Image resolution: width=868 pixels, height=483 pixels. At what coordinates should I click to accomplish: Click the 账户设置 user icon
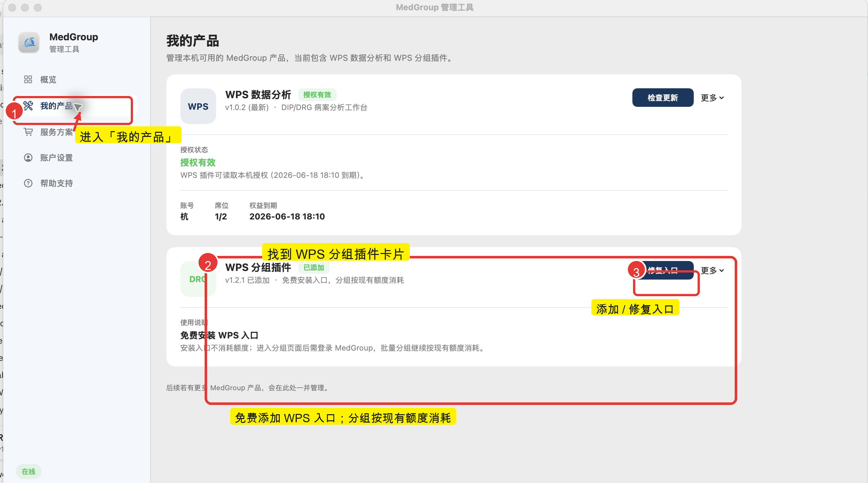coord(28,157)
